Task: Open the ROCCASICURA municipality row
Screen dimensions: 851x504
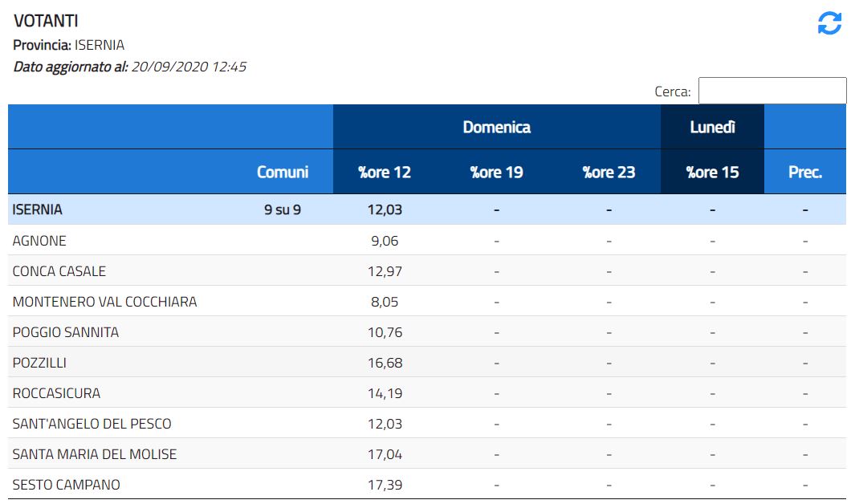Action: click(x=427, y=392)
